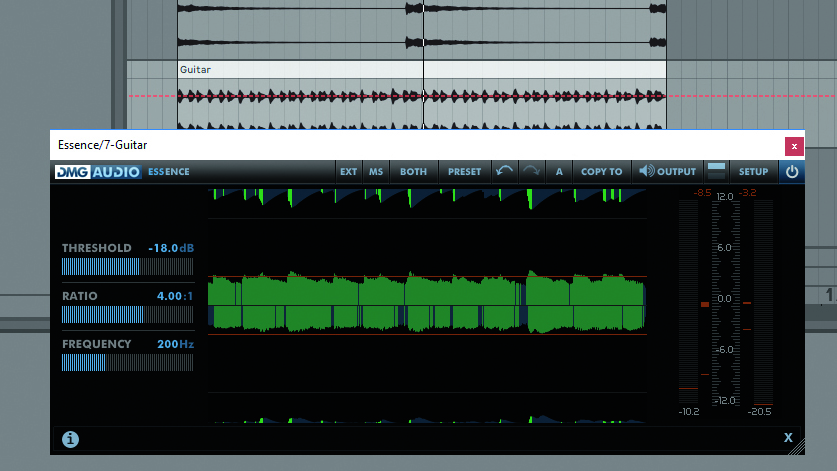The width and height of the screenshot is (837, 471).
Task: Adjust the FREQUENCY slider bar
Action: (128, 362)
